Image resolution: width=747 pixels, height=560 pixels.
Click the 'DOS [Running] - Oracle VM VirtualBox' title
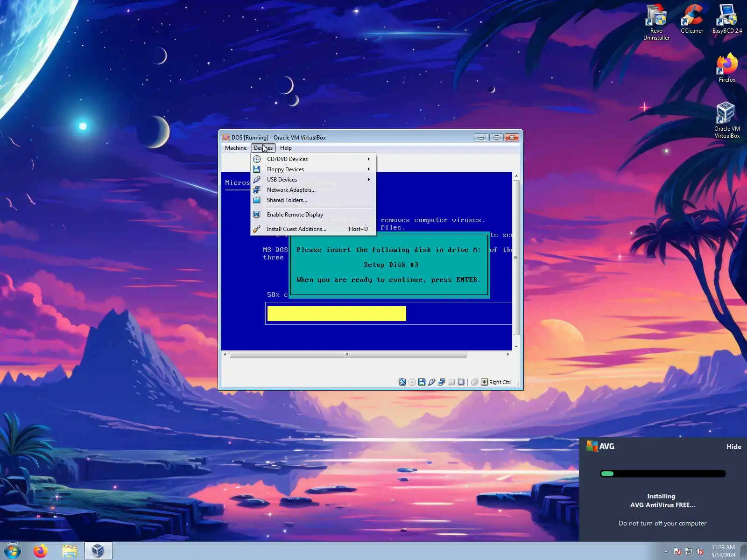coord(279,137)
